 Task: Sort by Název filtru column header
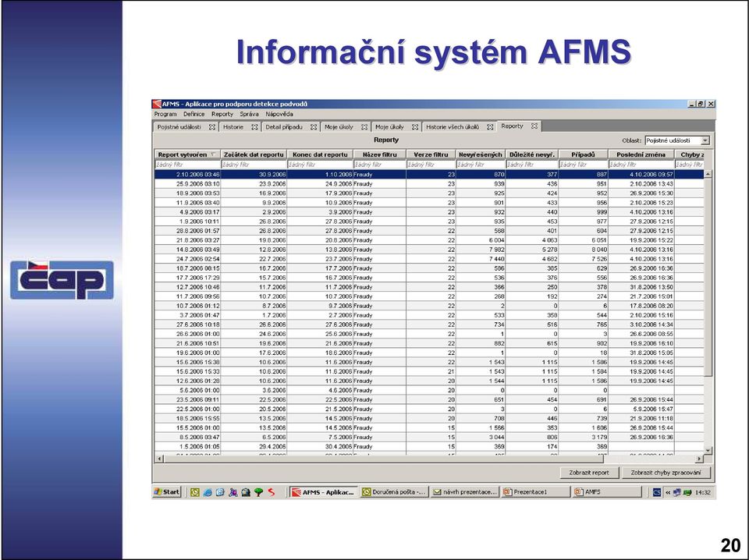pos(380,154)
